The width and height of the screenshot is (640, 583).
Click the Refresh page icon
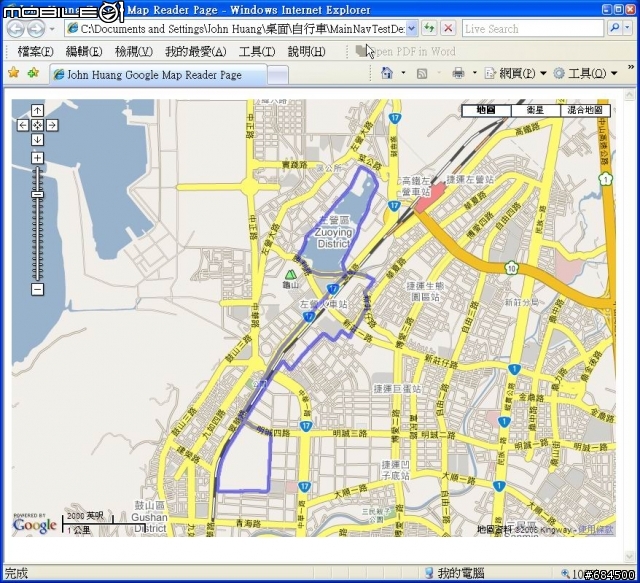[429, 29]
